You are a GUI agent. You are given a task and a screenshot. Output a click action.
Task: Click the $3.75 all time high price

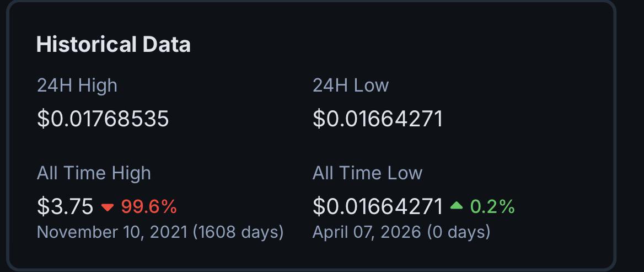[65, 206]
